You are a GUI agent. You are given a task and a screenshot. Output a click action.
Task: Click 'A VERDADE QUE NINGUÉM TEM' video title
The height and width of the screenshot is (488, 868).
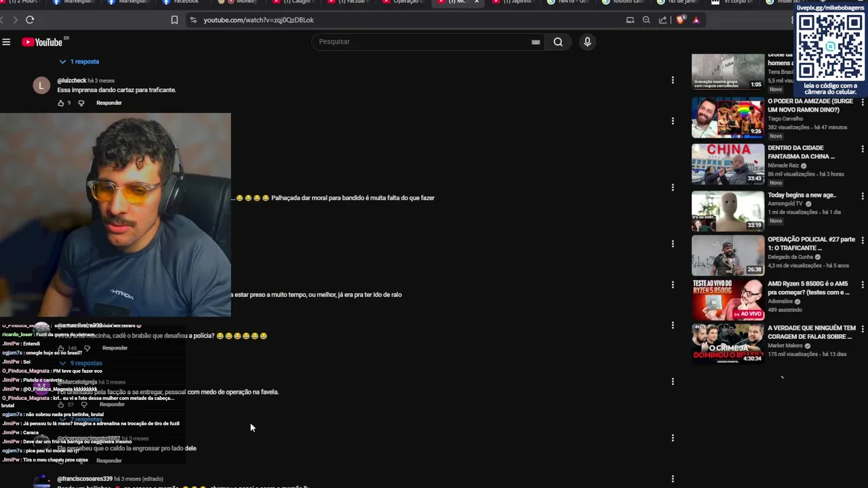pos(812,332)
